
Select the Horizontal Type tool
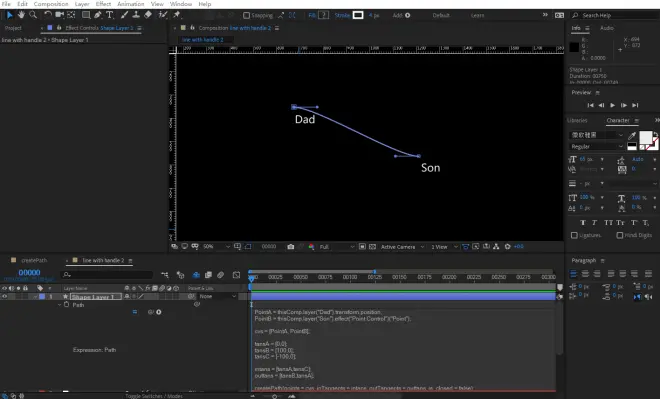coord(109,15)
